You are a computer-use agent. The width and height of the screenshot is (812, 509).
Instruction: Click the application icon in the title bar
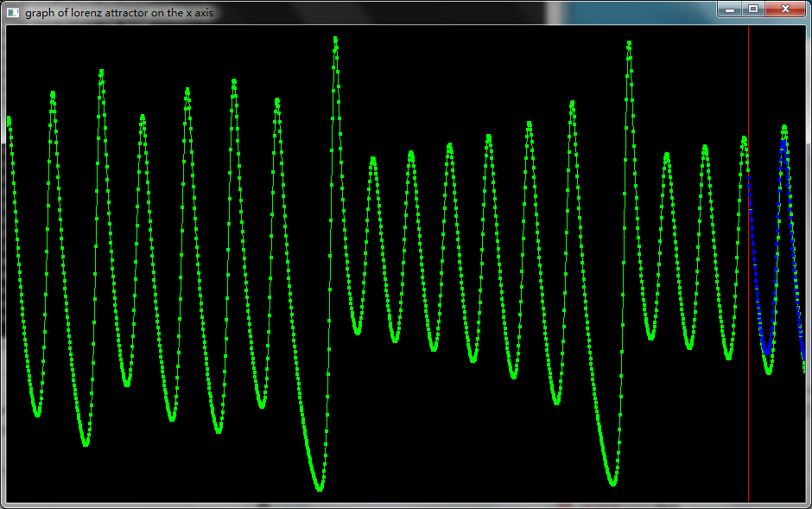tap(12, 13)
